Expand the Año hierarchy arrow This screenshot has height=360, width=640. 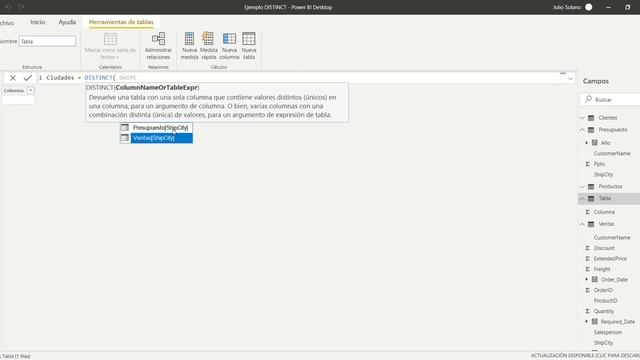[587, 142]
